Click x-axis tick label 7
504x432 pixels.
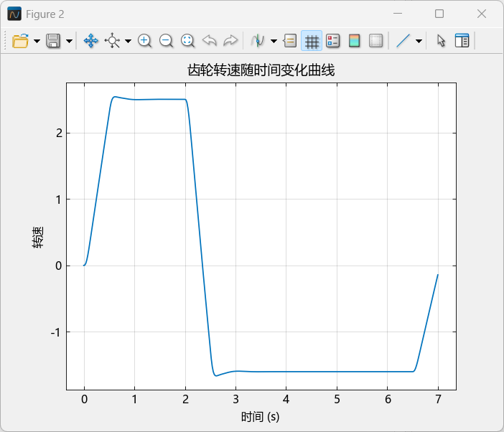(x=438, y=399)
